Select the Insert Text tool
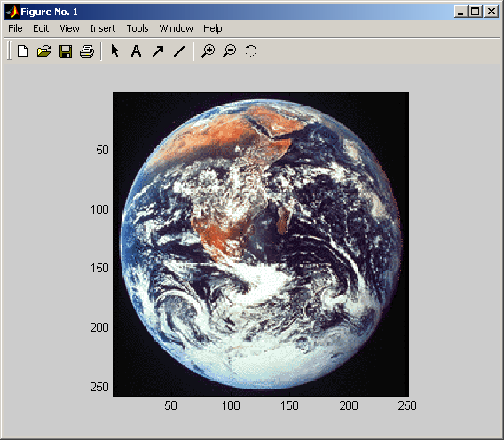 pos(137,51)
